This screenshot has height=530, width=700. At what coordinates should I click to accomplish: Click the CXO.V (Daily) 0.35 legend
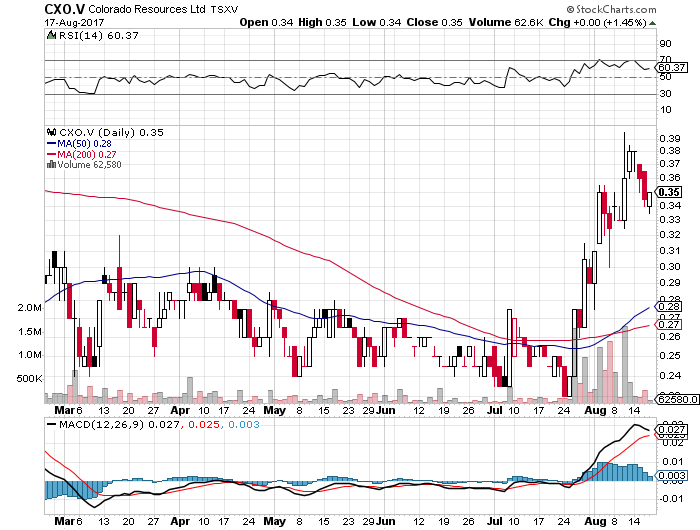point(111,133)
